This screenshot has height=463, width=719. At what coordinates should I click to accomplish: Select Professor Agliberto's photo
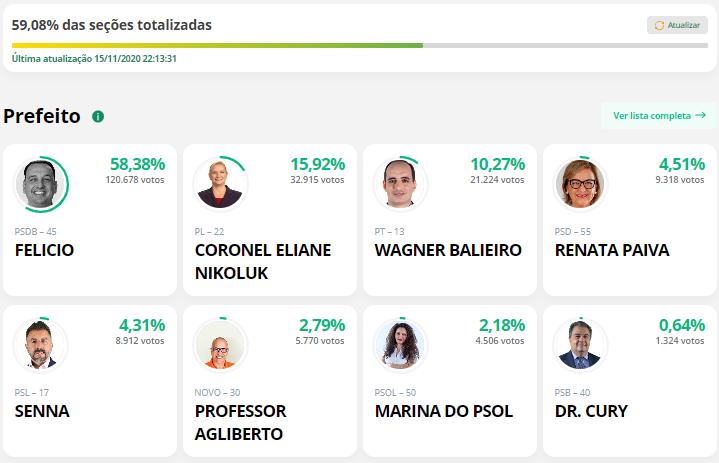[x=220, y=345]
